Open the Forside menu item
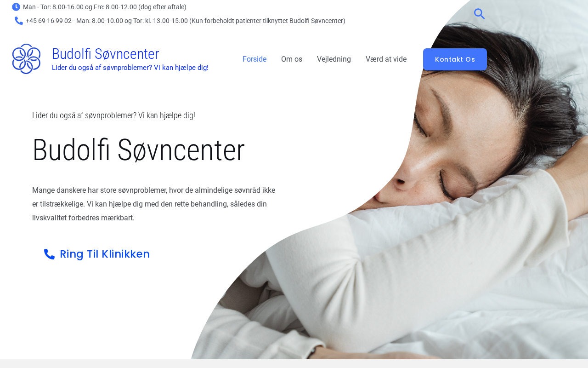The height and width of the screenshot is (368, 588). pos(254,59)
